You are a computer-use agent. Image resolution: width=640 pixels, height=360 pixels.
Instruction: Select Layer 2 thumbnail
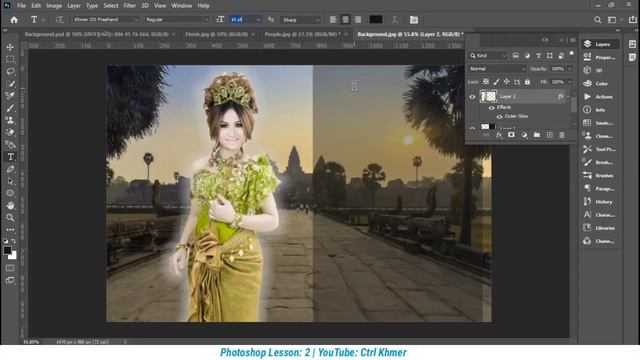click(488, 97)
